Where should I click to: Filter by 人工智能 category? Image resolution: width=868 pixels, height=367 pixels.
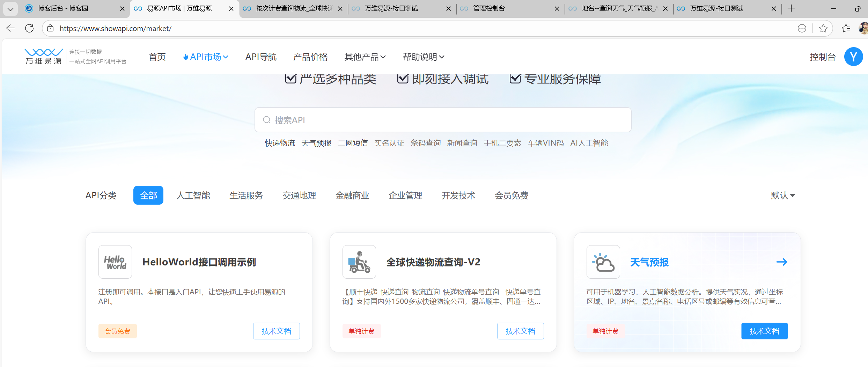193,195
